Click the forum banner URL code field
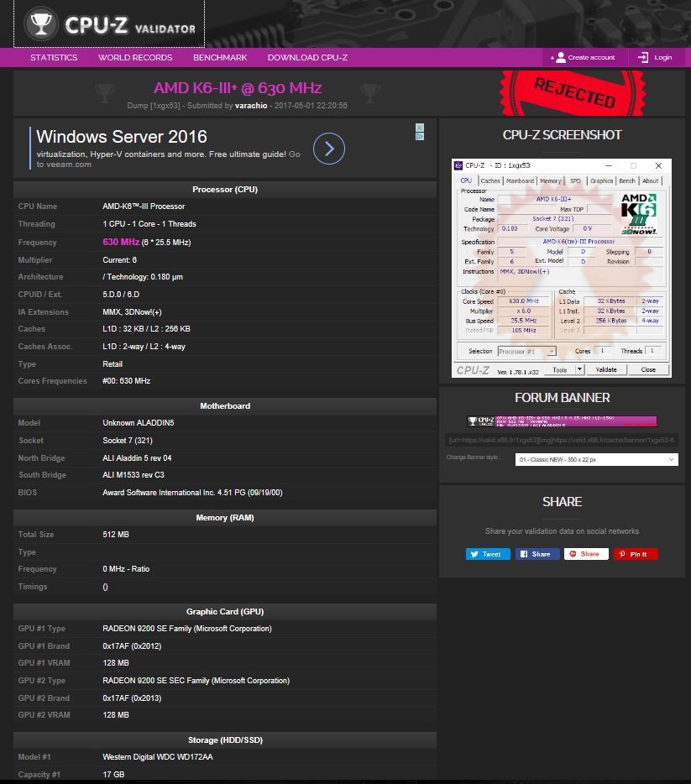 coord(562,440)
